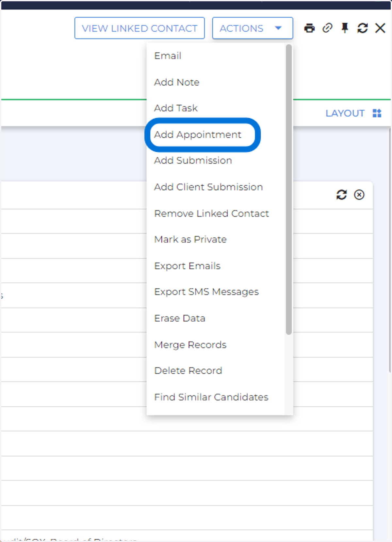The height and width of the screenshot is (542, 392).
Task: Click the LAYOUT link
Action: tap(345, 113)
